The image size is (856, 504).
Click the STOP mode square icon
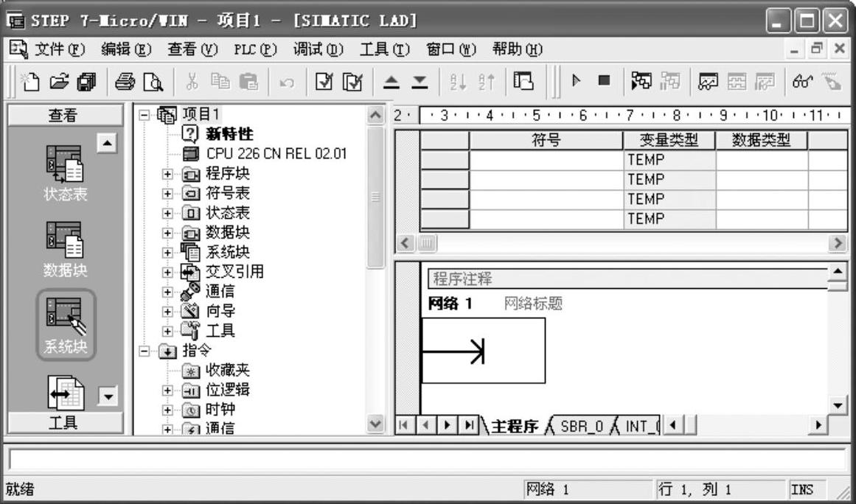604,81
